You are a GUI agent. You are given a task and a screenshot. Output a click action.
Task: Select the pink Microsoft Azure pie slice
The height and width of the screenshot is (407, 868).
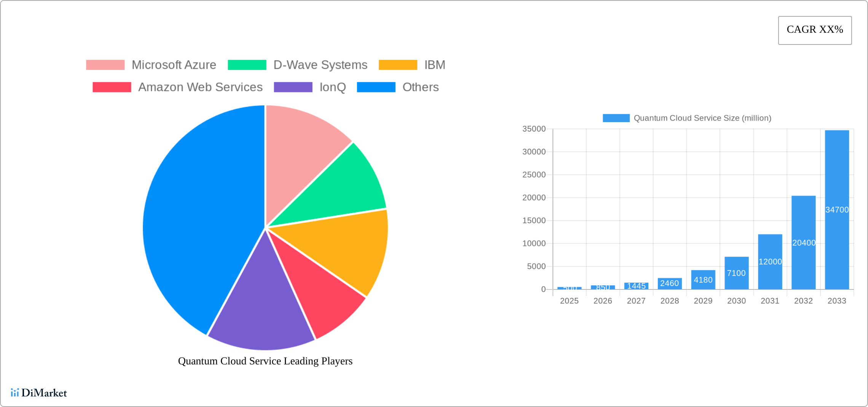pos(301,152)
